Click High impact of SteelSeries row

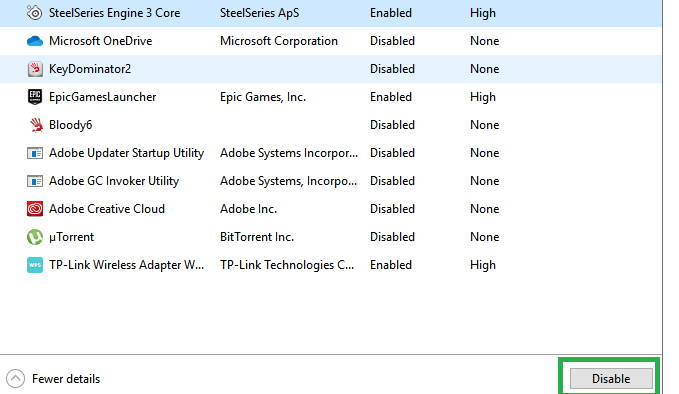click(x=483, y=13)
